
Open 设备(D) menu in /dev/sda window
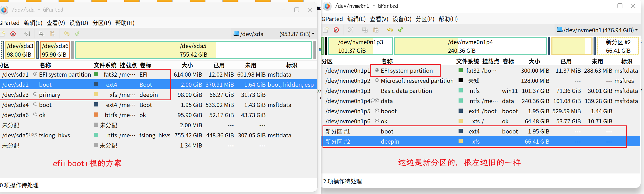click(79, 23)
